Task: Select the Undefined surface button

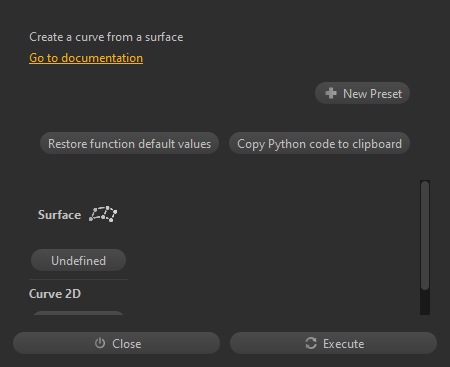Action: 78,260
